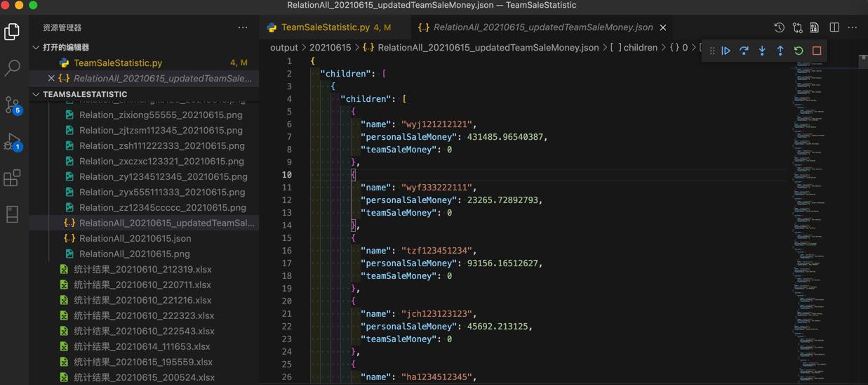This screenshot has width=868, height=385.
Task: Open file timeline history icon in editor actions
Action: [780, 27]
